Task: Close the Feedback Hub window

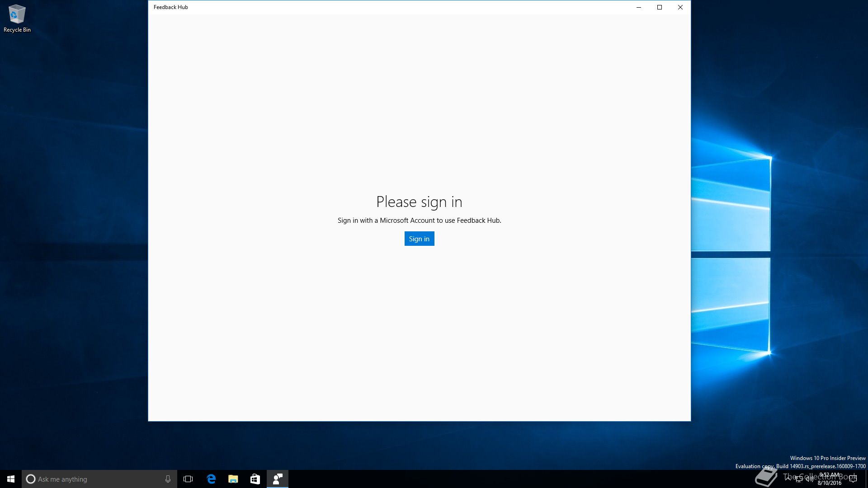Action: (680, 7)
